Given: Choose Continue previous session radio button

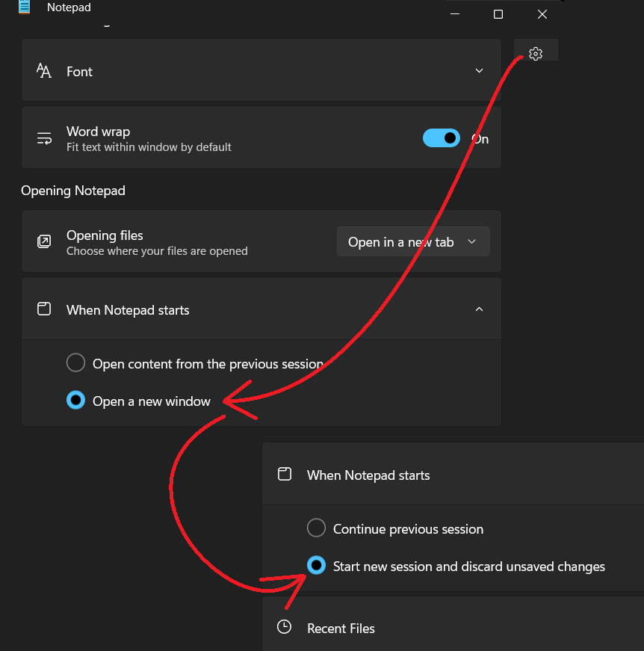Looking at the screenshot, I should coord(316,528).
